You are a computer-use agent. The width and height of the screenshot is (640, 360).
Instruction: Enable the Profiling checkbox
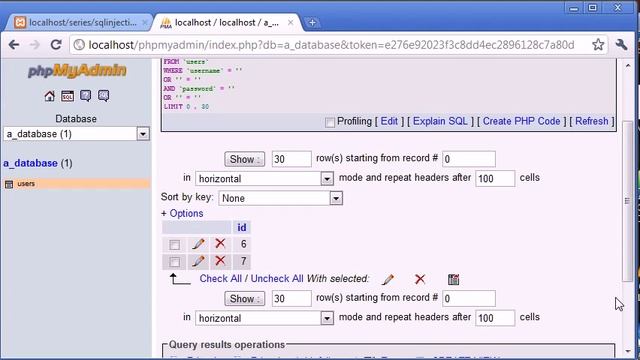tap(330, 122)
